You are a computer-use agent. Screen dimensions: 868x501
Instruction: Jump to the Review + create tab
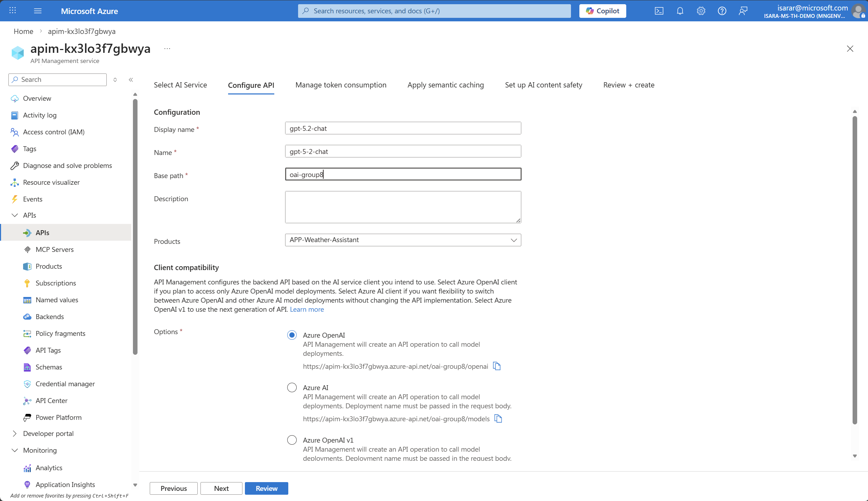(x=629, y=85)
